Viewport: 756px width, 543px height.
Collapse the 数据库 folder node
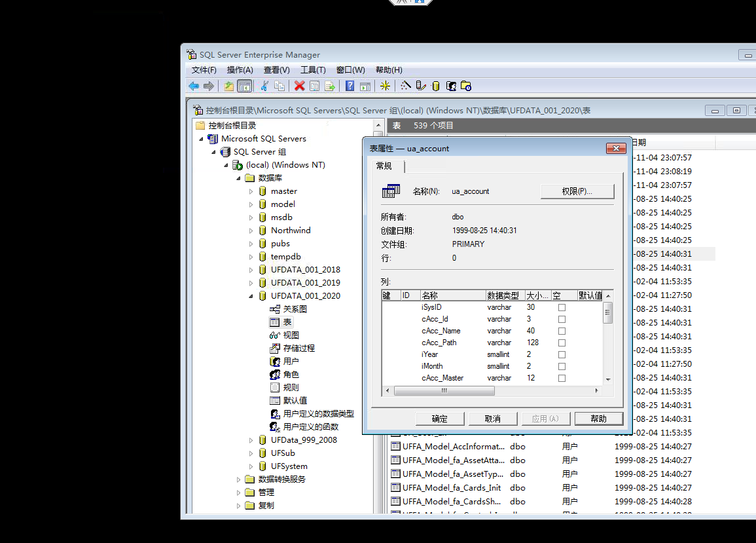coord(238,178)
